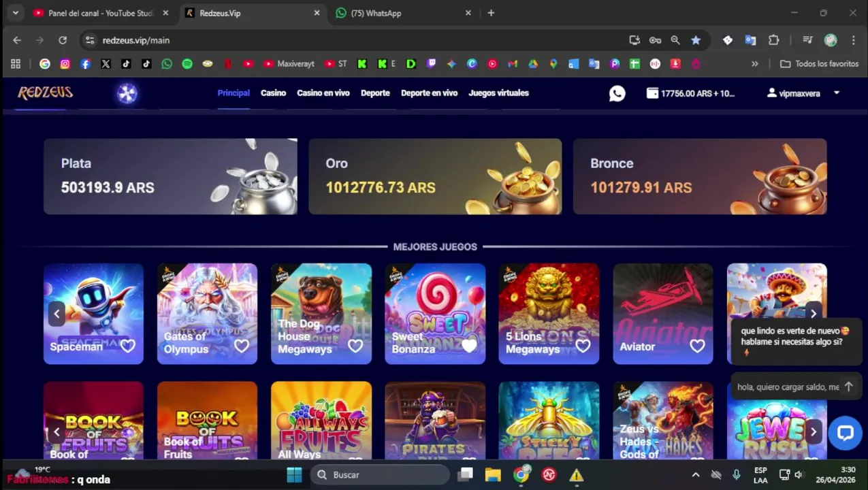
Task: Click the RedZeus logo
Action: (45, 93)
